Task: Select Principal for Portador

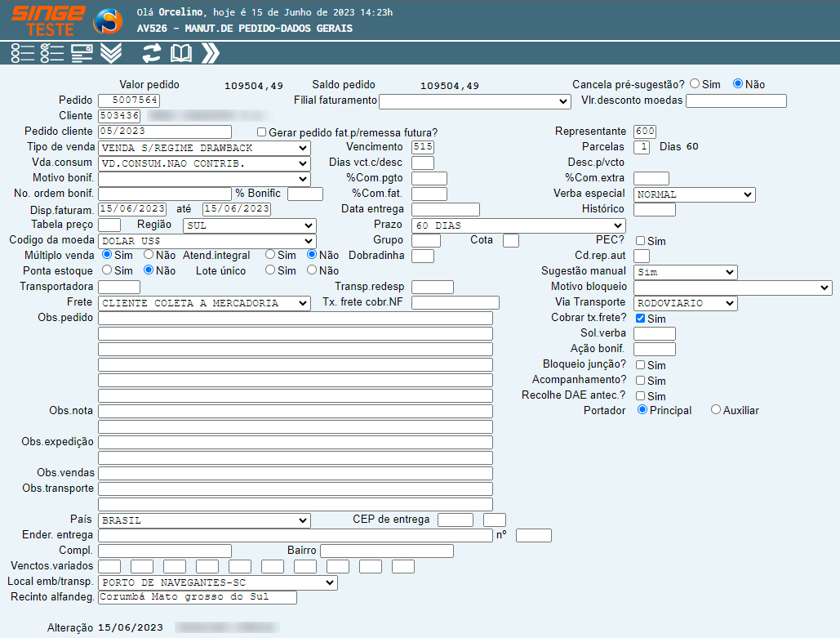Action: (x=642, y=409)
